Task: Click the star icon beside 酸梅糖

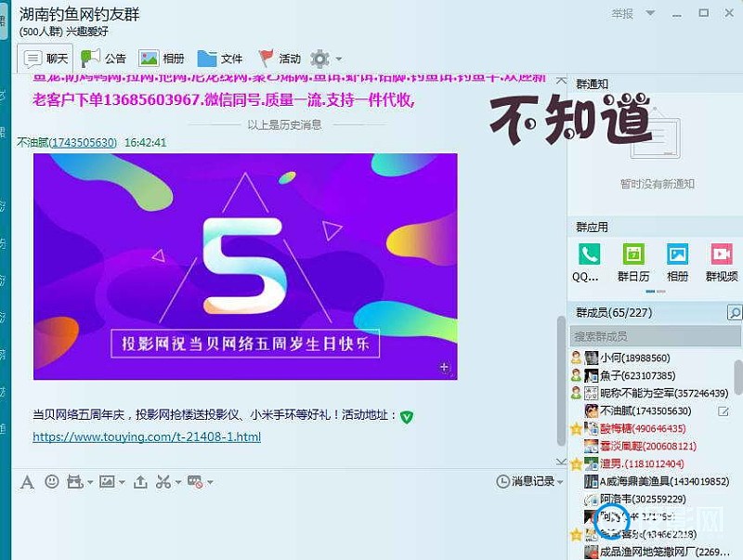Action: tap(576, 429)
